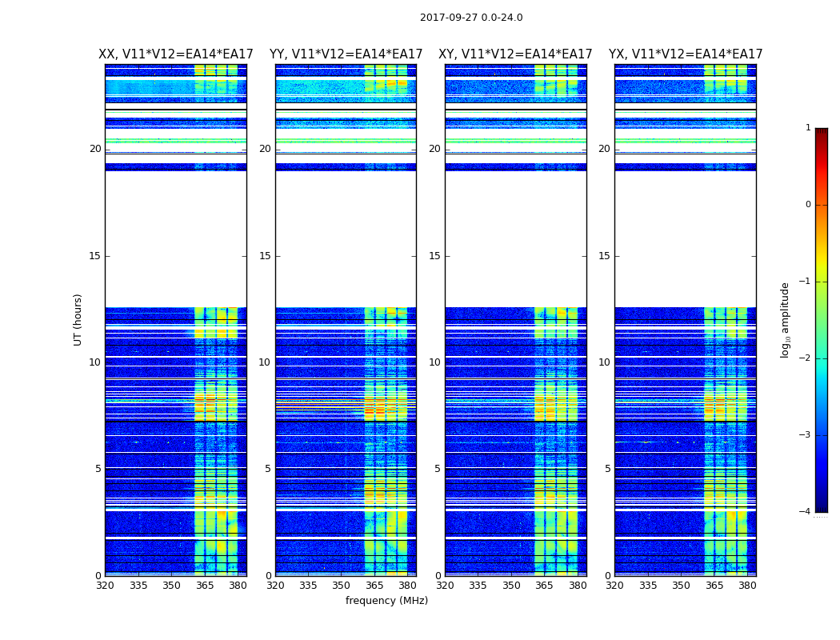Click the white data gap in the YX panel
The image size is (840, 640).
(x=685, y=239)
